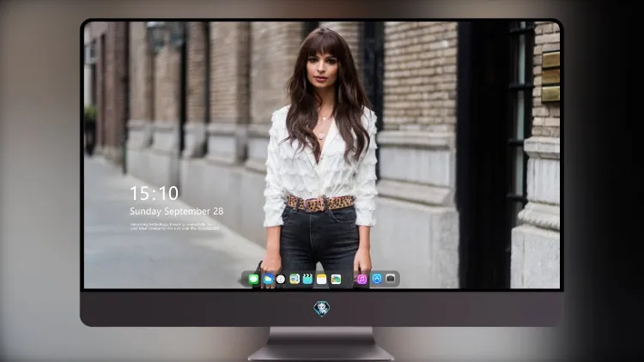
Task: Click the 15:10 clock widget
Action: pos(154,193)
